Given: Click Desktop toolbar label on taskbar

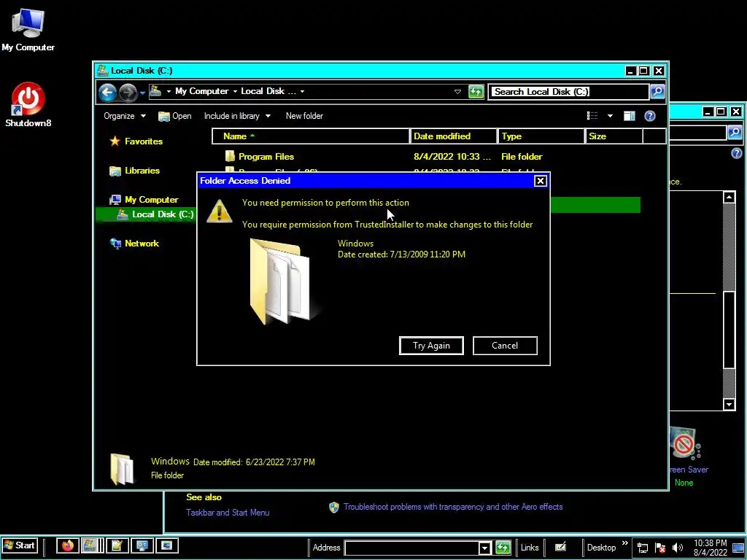Looking at the screenshot, I should (601, 548).
